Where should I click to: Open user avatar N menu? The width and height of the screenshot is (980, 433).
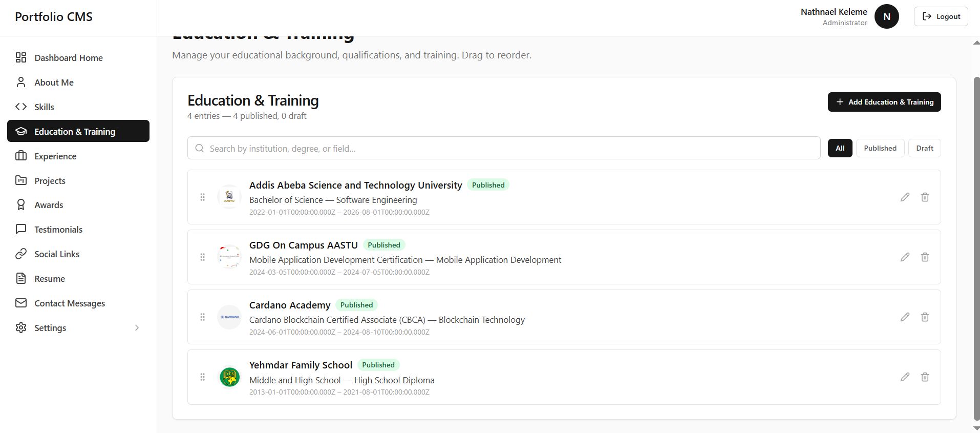886,16
